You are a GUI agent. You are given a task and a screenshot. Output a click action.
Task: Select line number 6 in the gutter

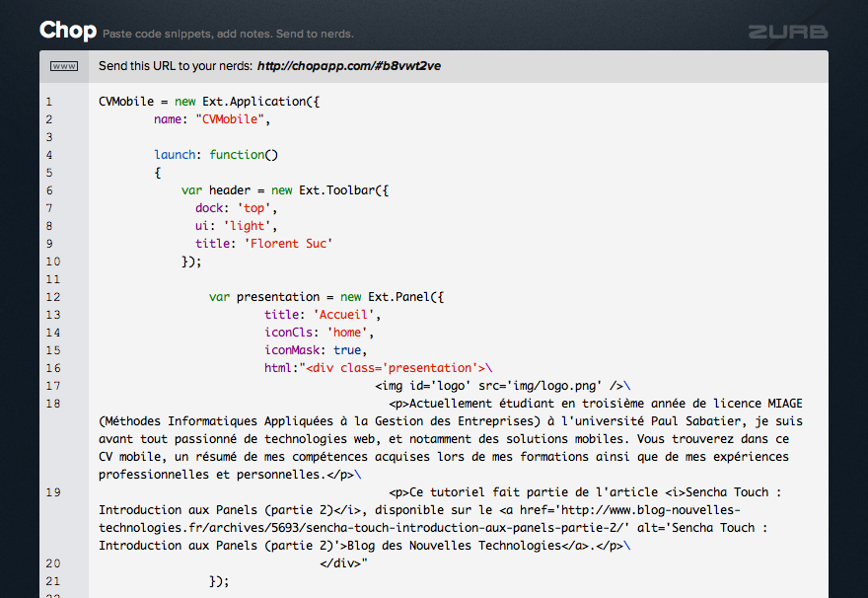pyautogui.click(x=48, y=190)
